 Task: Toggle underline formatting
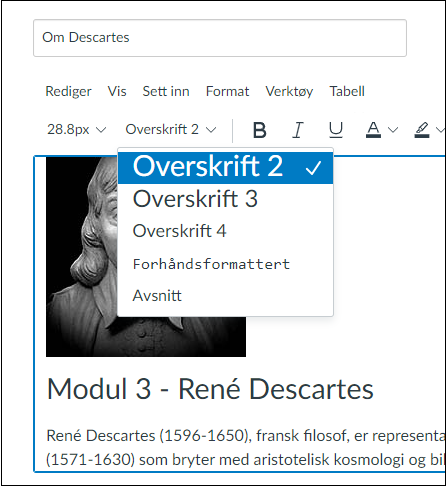click(x=336, y=130)
